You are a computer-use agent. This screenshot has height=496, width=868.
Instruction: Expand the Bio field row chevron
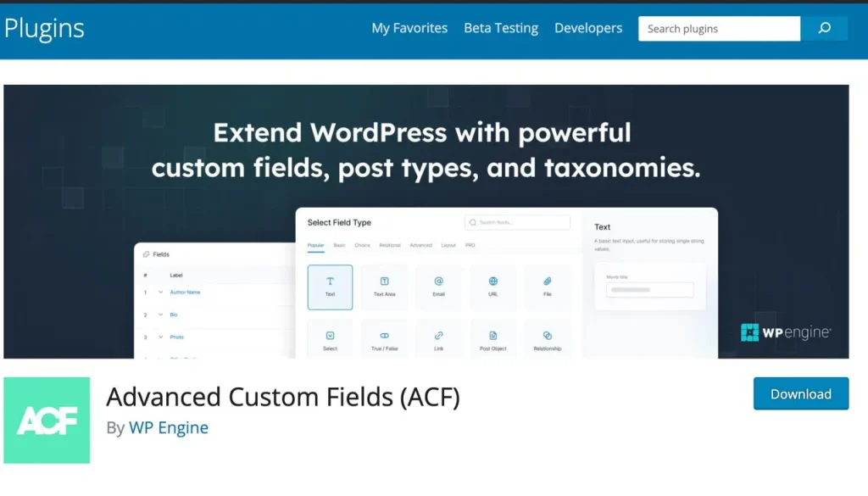click(x=160, y=315)
